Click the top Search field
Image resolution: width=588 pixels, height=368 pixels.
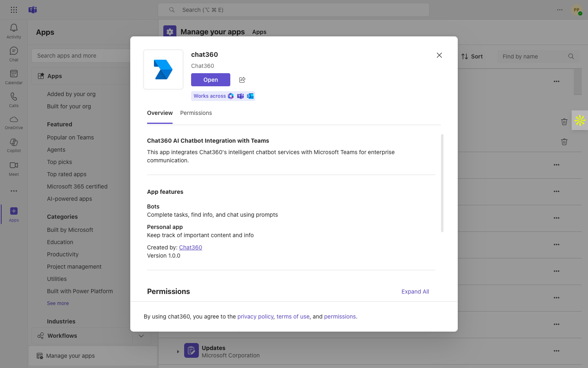click(x=293, y=10)
